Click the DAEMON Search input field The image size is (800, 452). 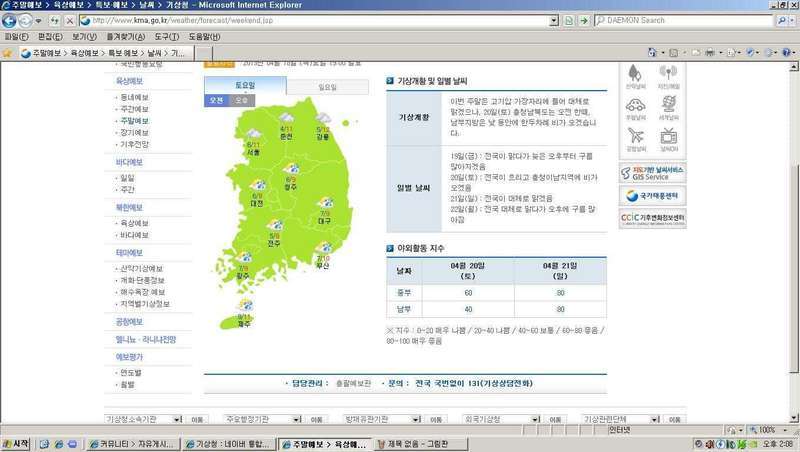(684, 20)
